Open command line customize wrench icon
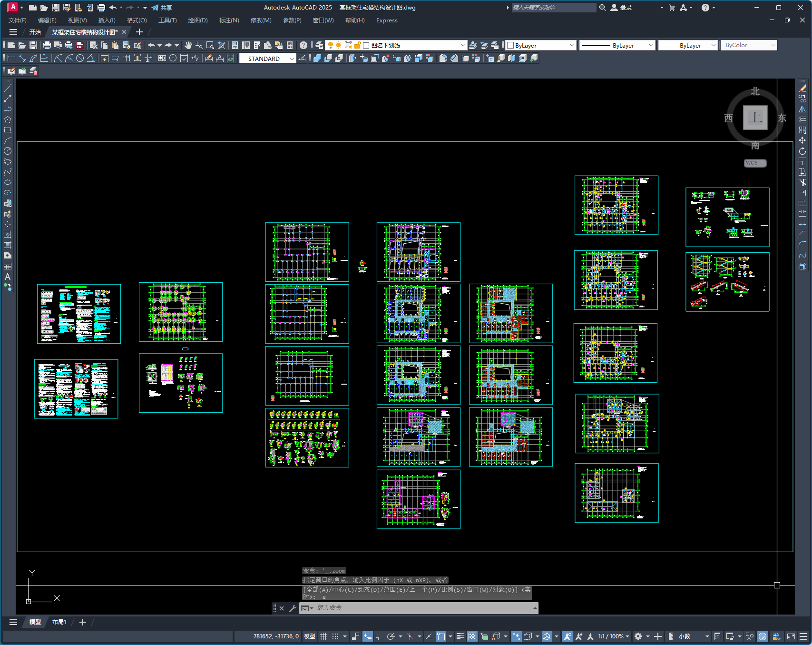Screen dimensions: 812x645 click(293, 608)
